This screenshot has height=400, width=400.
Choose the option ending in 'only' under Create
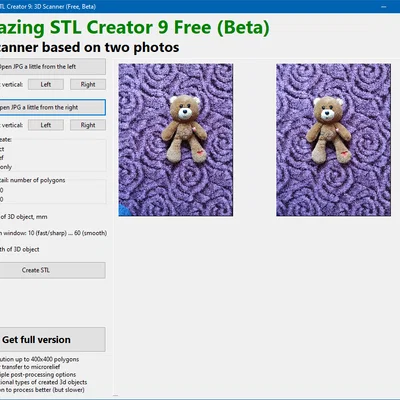coord(6,167)
